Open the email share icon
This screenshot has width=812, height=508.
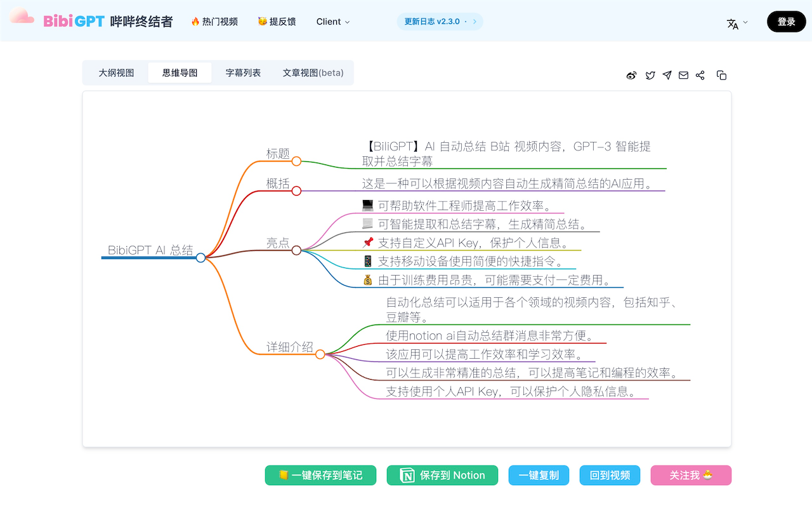click(x=683, y=75)
